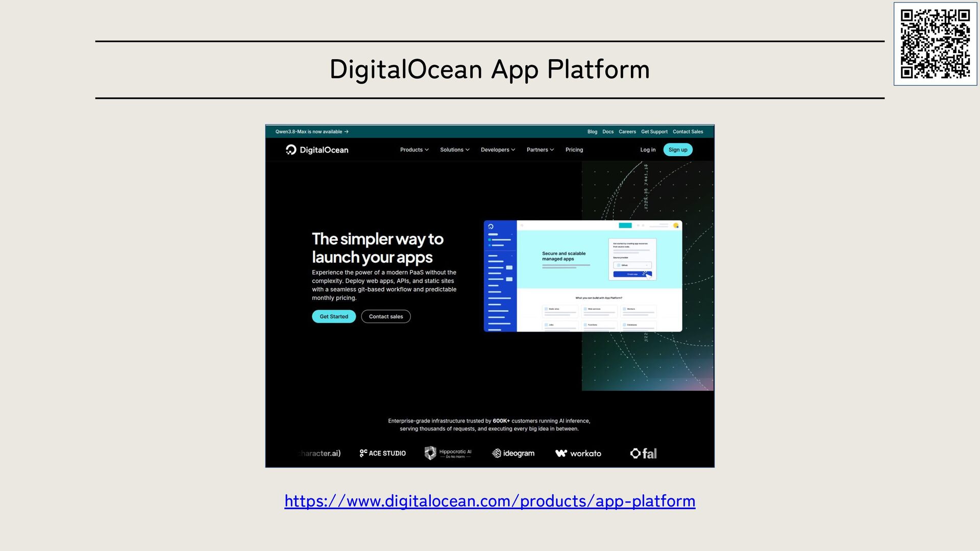The height and width of the screenshot is (551, 980).
Task: Click the Hippocratic AI customer logo
Action: [x=448, y=453]
